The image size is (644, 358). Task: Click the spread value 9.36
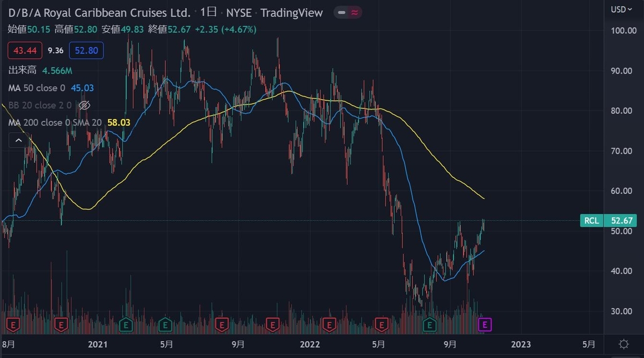(56, 50)
